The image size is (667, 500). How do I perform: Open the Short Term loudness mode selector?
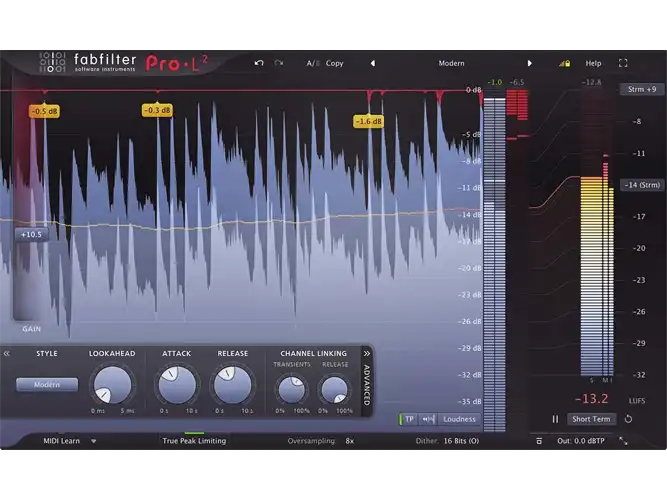tap(591, 419)
